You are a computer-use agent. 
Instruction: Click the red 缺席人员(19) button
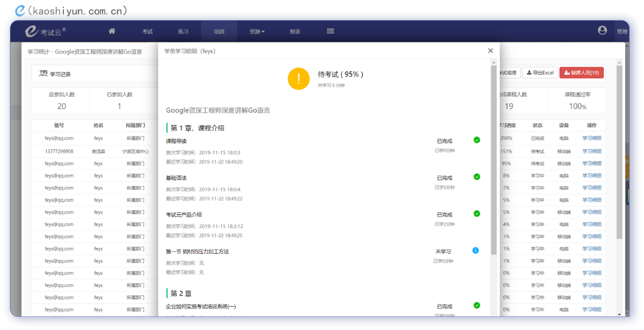(581, 73)
